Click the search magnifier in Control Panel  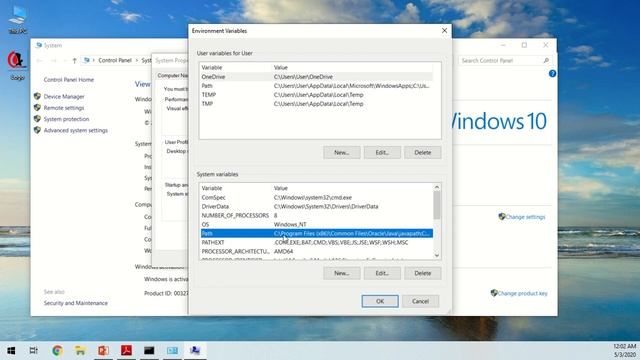click(546, 60)
